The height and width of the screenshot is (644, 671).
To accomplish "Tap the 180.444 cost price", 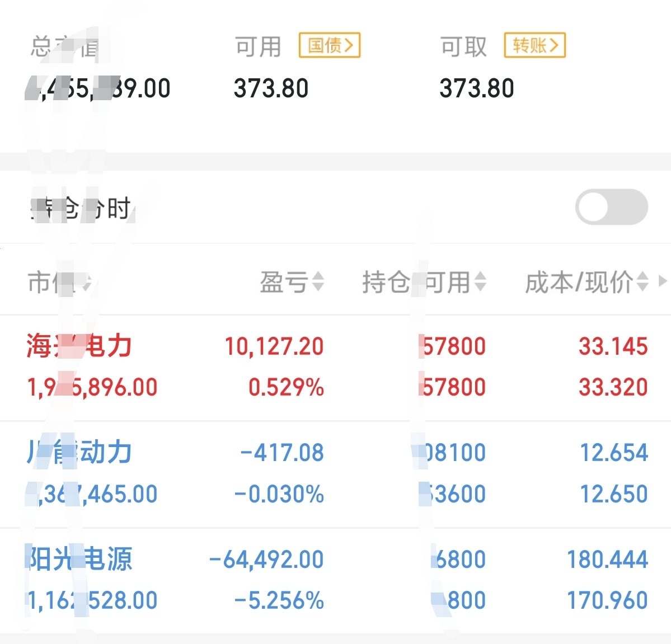I will click(607, 559).
